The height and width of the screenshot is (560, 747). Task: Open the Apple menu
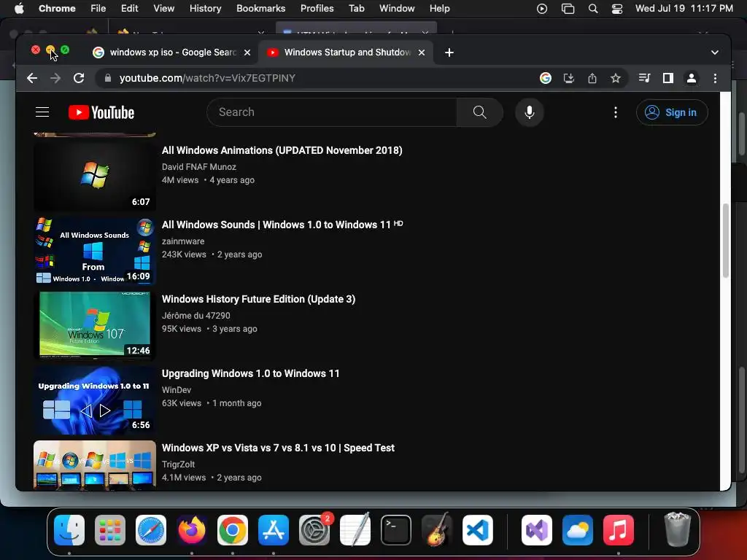pyautogui.click(x=19, y=8)
